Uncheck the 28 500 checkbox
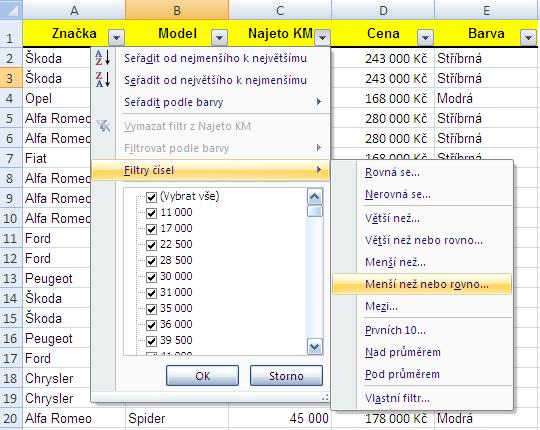This screenshot has height=430, width=540. (x=151, y=261)
